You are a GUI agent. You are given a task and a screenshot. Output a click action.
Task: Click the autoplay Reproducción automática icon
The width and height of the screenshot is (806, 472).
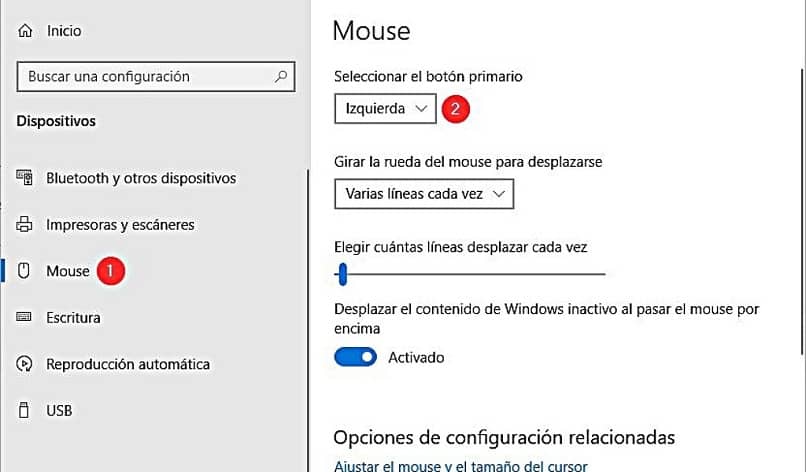pos(25,364)
